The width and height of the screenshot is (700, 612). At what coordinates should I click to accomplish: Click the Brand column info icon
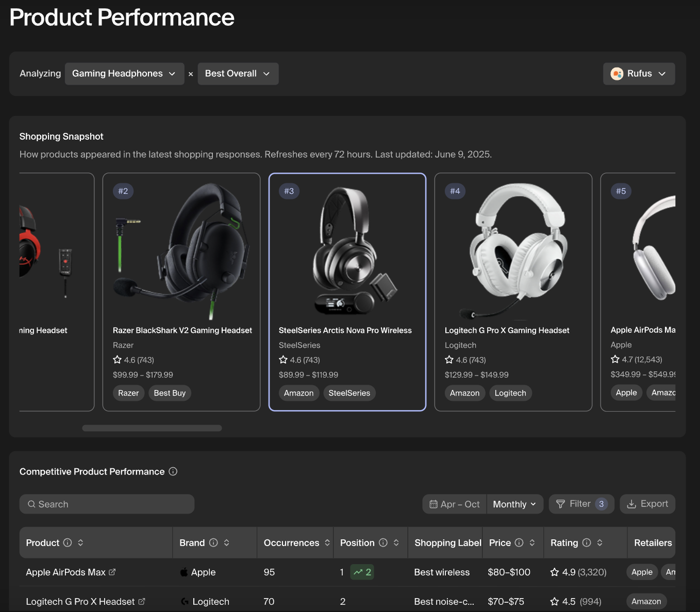pos(213,542)
